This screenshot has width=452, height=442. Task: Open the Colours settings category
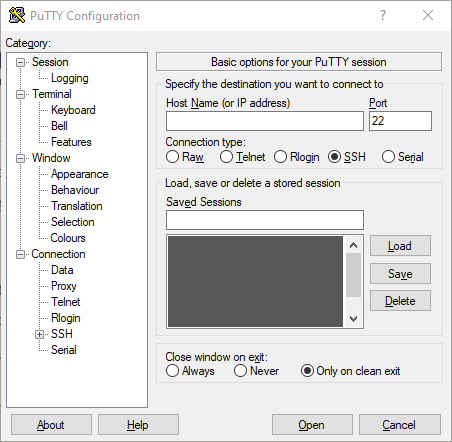click(x=68, y=238)
